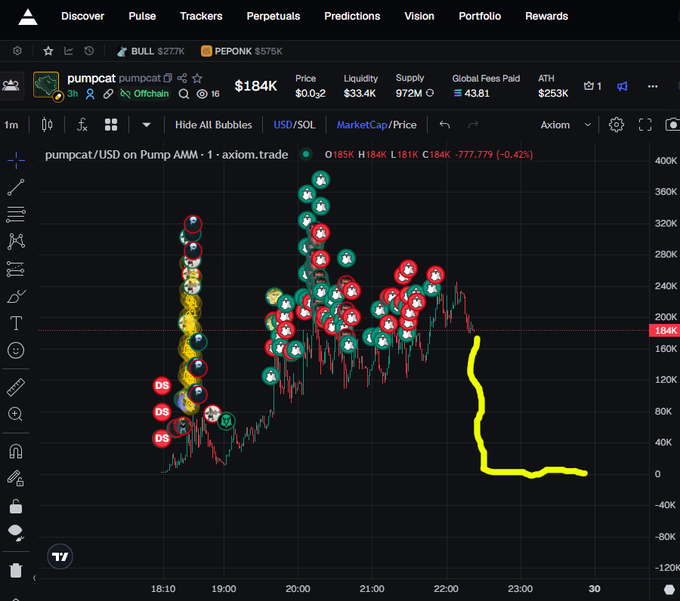
Task: Open chart settings gear
Action: (616, 125)
